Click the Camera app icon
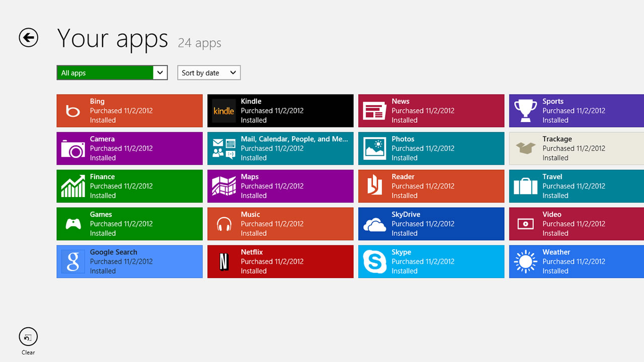The width and height of the screenshot is (644, 362). point(73,149)
